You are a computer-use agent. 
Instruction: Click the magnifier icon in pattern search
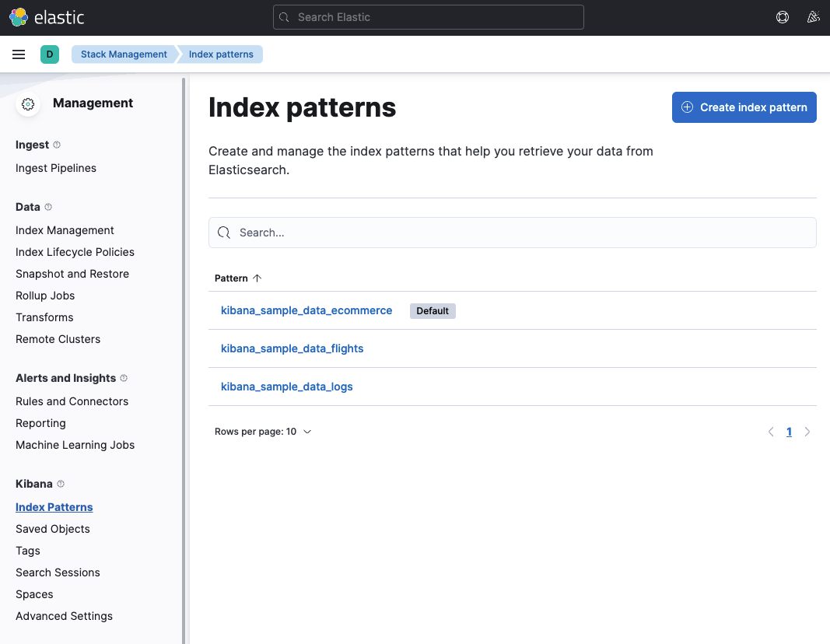click(224, 233)
